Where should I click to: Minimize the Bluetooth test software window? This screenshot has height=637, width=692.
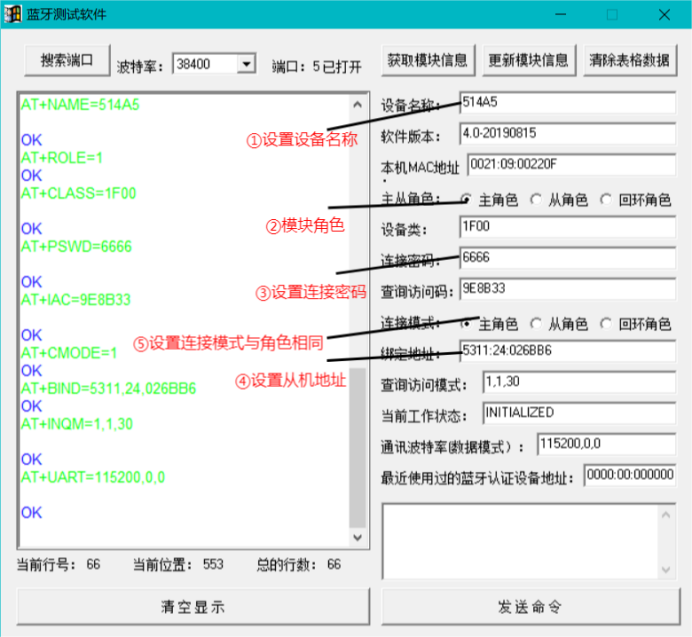[x=560, y=15]
